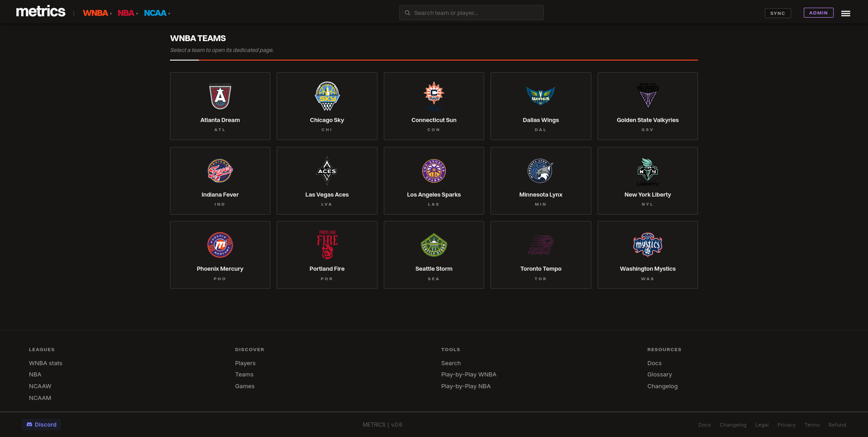This screenshot has height=437, width=868.
Task: Go home via metrics logo
Action: click(x=41, y=12)
